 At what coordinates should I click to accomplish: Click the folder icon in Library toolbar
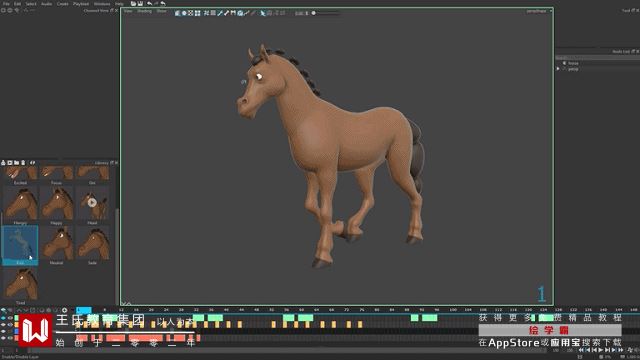point(17,163)
